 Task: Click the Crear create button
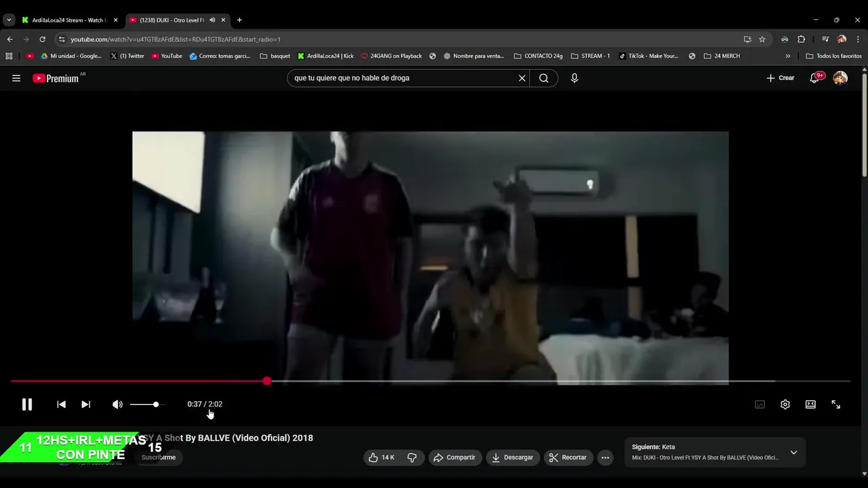[780, 78]
